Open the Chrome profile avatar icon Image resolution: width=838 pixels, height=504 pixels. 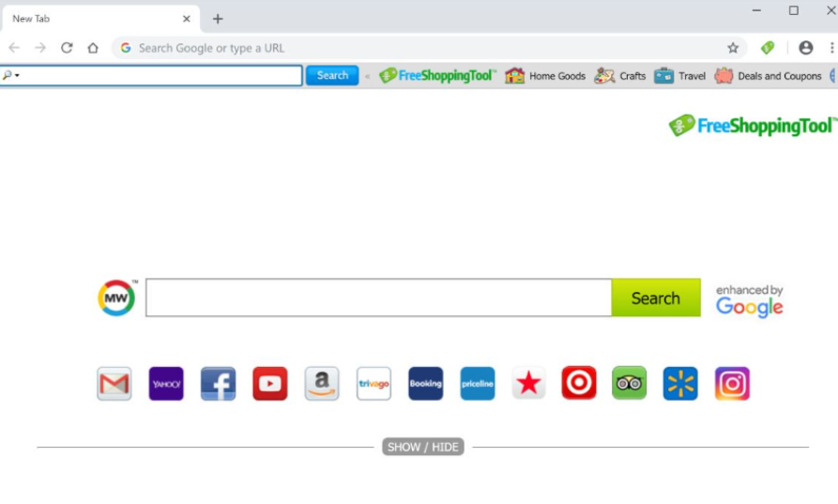coord(805,48)
